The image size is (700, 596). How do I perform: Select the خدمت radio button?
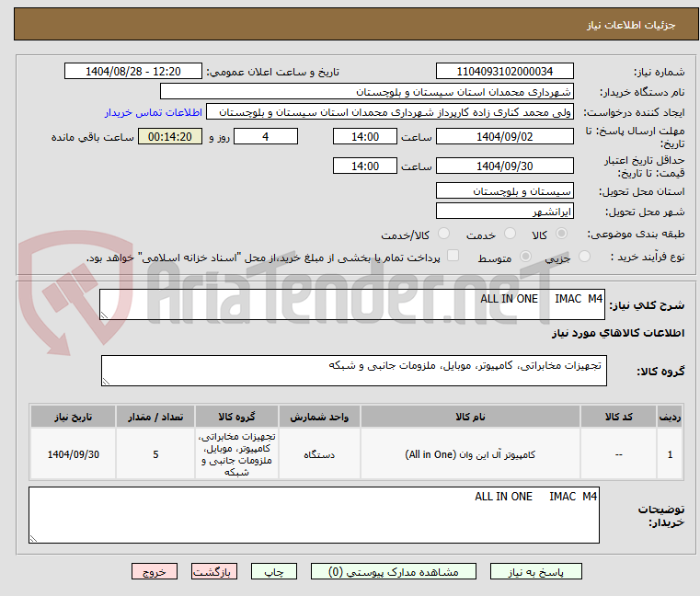(510, 234)
